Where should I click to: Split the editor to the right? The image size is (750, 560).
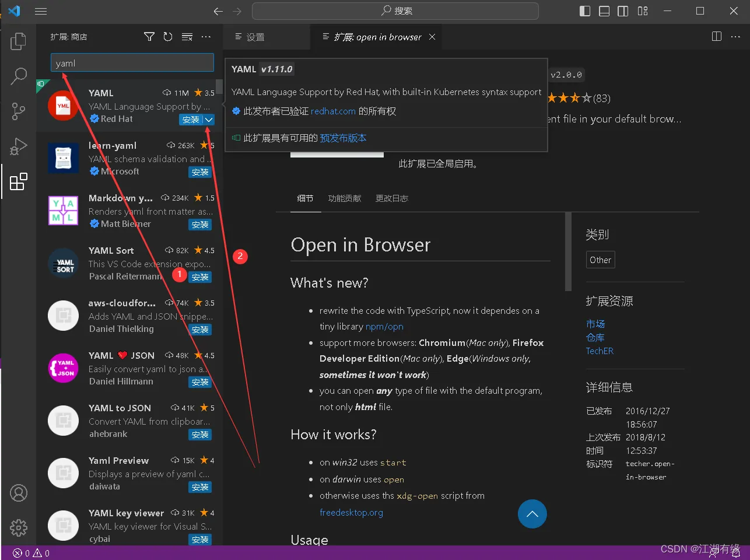point(717,36)
